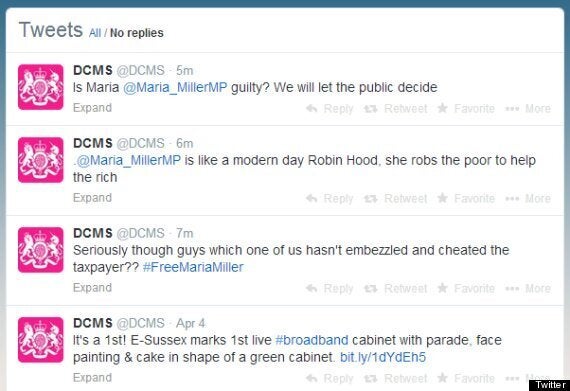Reply to the Robin Hood tweet
Viewport: 570px width, 391px height.
pos(330,198)
